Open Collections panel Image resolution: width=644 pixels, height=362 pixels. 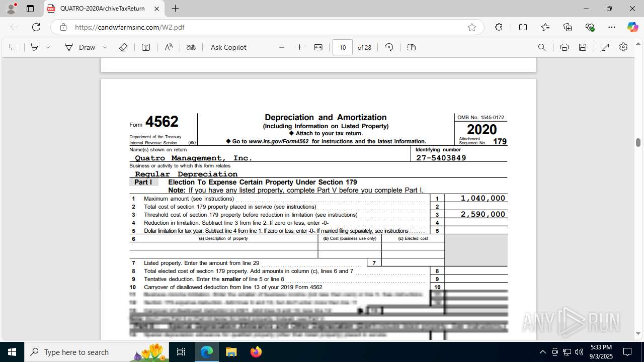[x=568, y=27]
